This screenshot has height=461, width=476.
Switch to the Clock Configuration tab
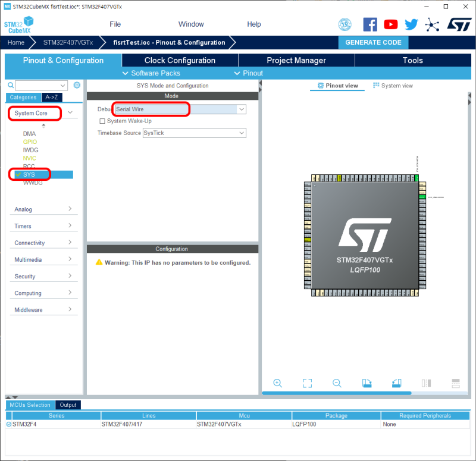point(180,61)
